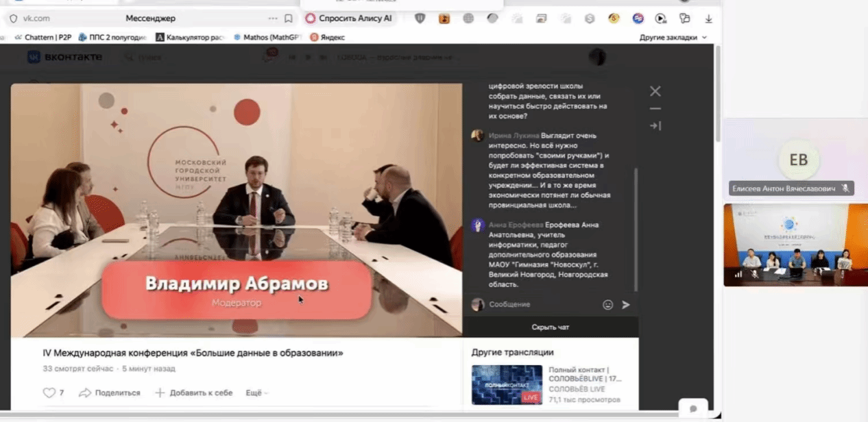Viewport: 868px width, 422px height.
Task: Open the Яндекс bookmark
Action: point(327,38)
